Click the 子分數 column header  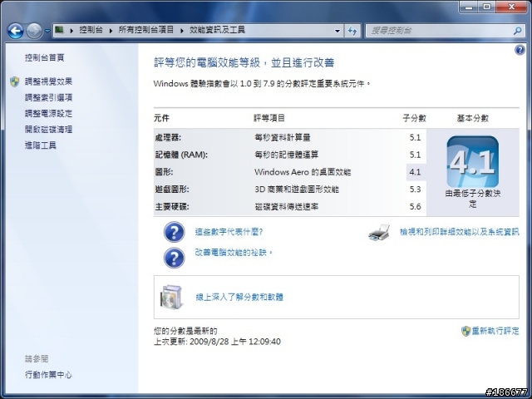[414, 118]
